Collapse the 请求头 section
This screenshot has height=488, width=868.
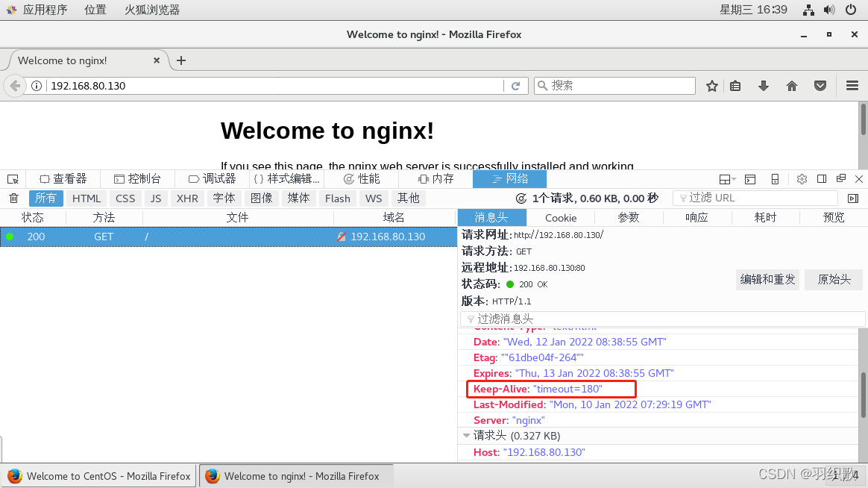pos(466,436)
